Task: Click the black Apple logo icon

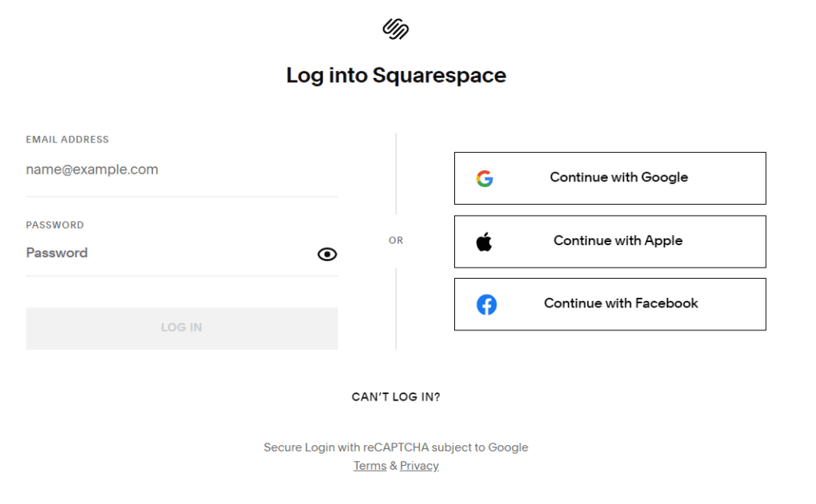Action: click(x=484, y=242)
